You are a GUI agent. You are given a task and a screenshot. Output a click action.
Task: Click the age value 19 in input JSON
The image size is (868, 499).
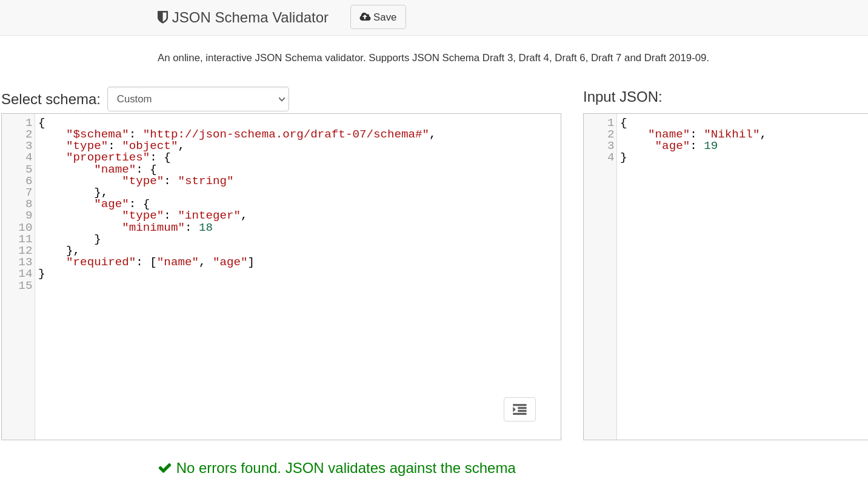coord(710,146)
